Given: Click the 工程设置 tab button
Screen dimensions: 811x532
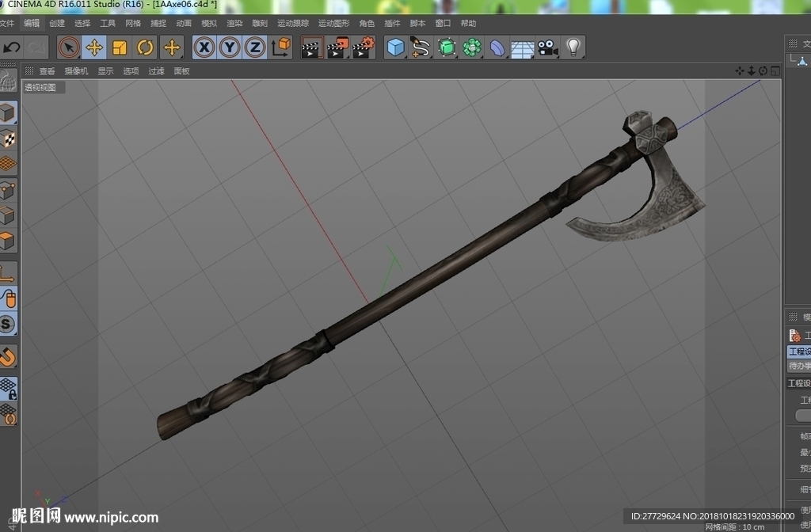Looking at the screenshot, I should click(799, 351).
